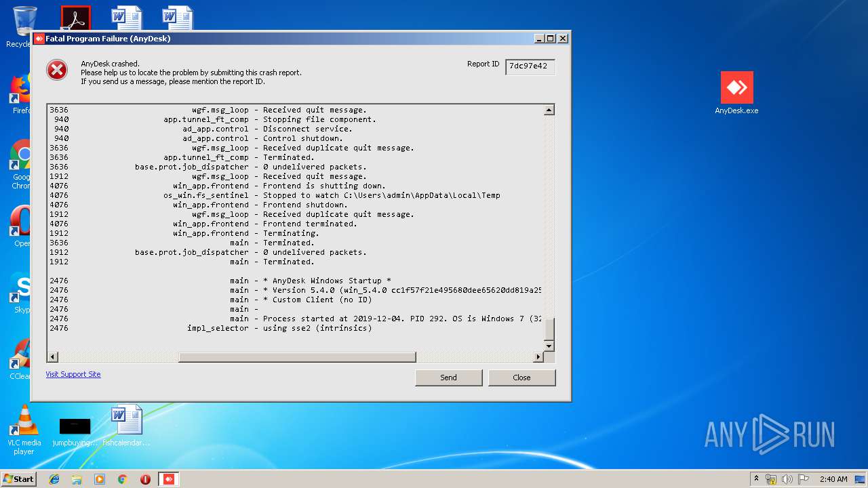This screenshot has height=488, width=868.
Task: Open VLC media player shortcut
Action: 24,430
